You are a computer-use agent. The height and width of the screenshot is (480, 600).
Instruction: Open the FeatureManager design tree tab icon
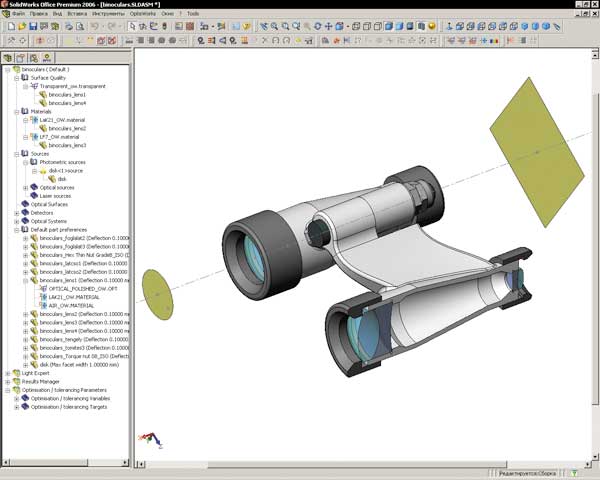coord(8,58)
